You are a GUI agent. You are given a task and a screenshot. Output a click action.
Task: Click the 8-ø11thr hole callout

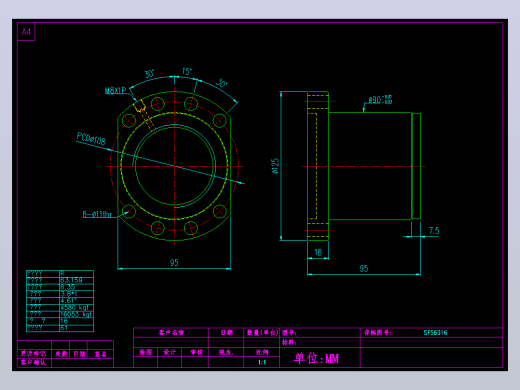[97, 214]
